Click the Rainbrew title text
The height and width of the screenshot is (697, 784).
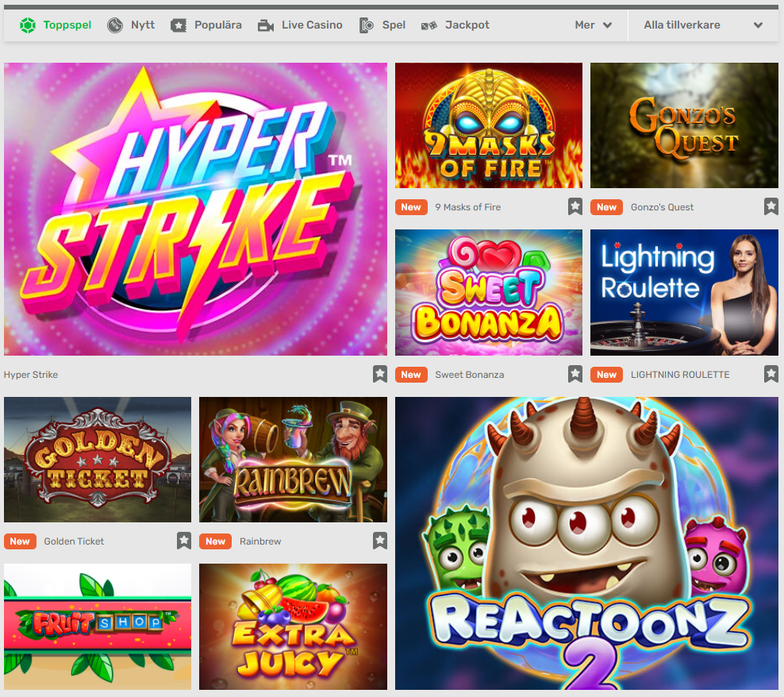tap(260, 541)
